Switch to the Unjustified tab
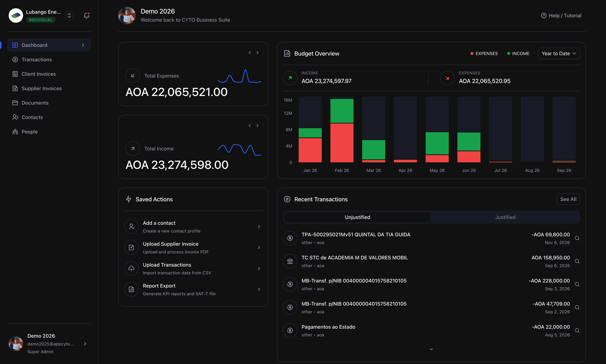Screen dimensions: 606x364 coord(357,217)
